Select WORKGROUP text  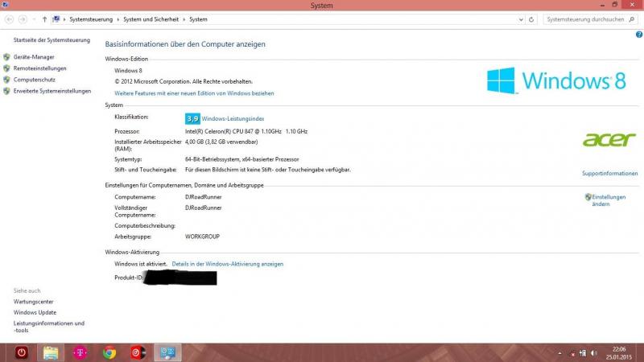click(x=202, y=237)
